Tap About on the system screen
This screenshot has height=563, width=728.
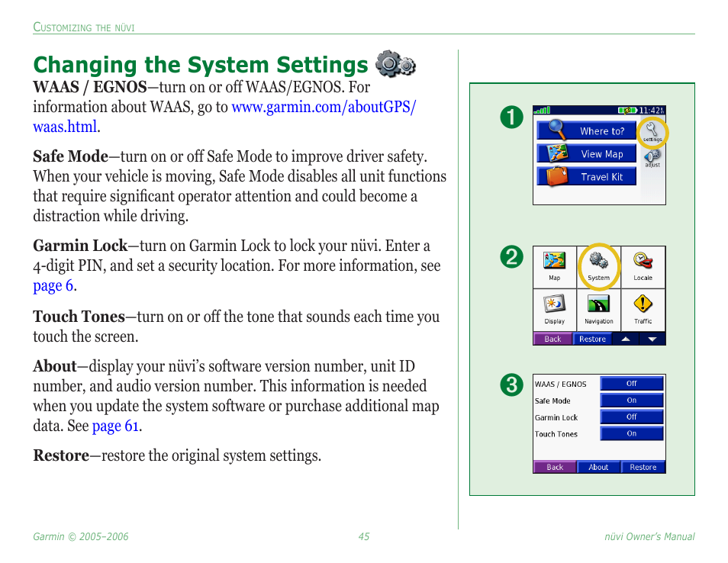pos(598,467)
